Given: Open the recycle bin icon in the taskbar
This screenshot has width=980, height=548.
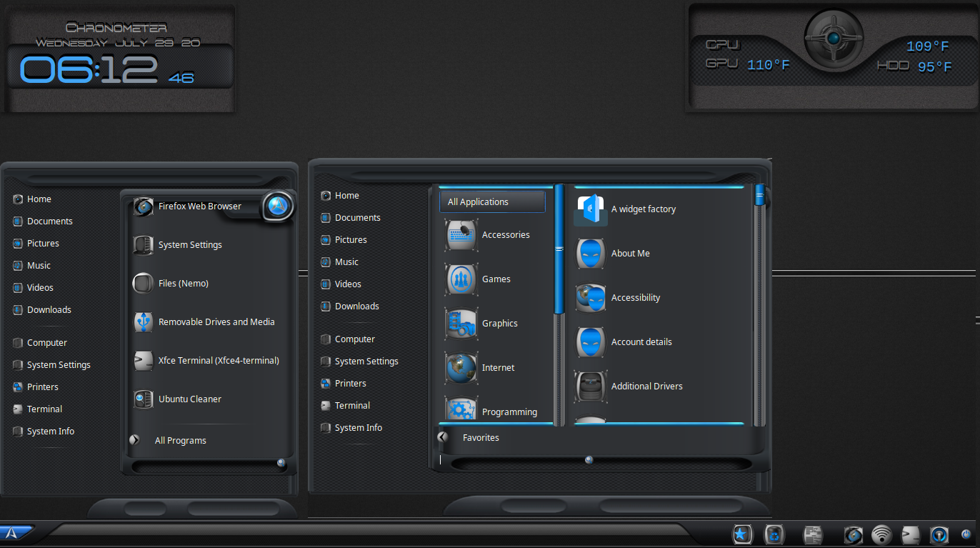Looking at the screenshot, I should pyautogui.click(x=774, y=534).
